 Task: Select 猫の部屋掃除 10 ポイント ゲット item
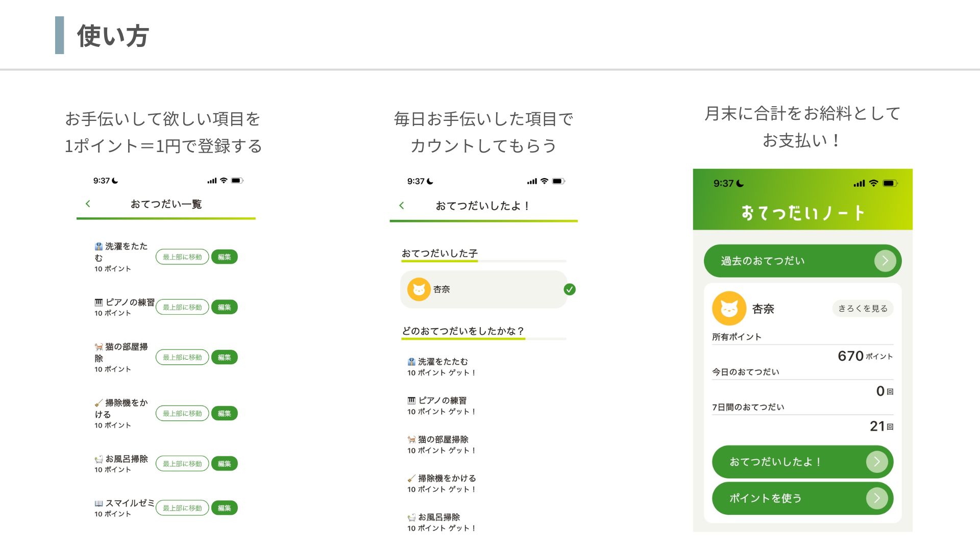(x=442, y=444)
